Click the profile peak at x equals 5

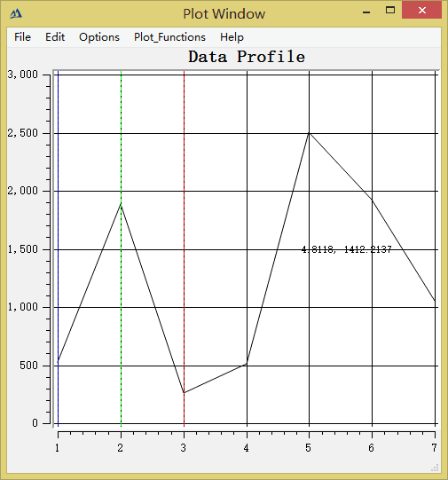point(309,133)
